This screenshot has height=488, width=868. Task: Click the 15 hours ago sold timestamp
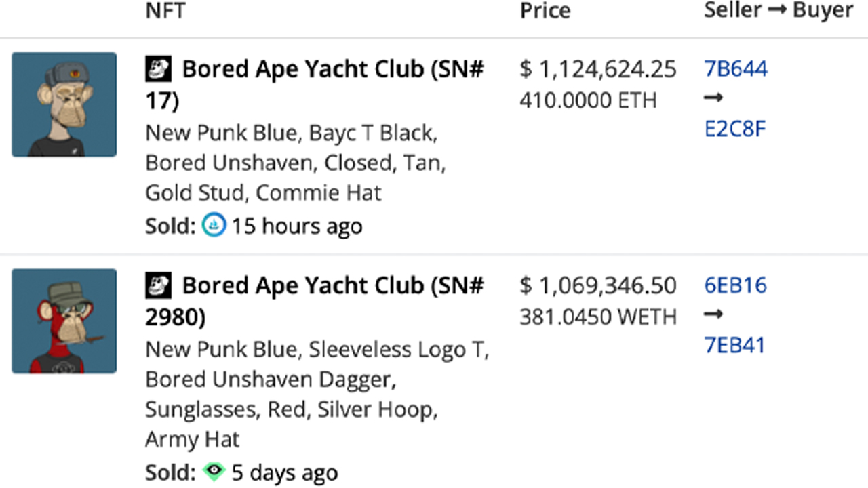pos(297,226)
